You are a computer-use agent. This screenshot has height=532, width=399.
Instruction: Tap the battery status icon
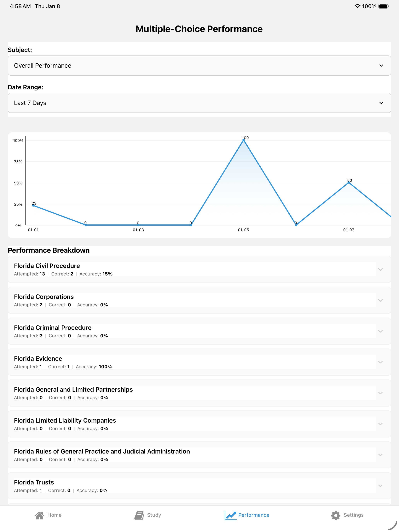(x=384, y=6)
